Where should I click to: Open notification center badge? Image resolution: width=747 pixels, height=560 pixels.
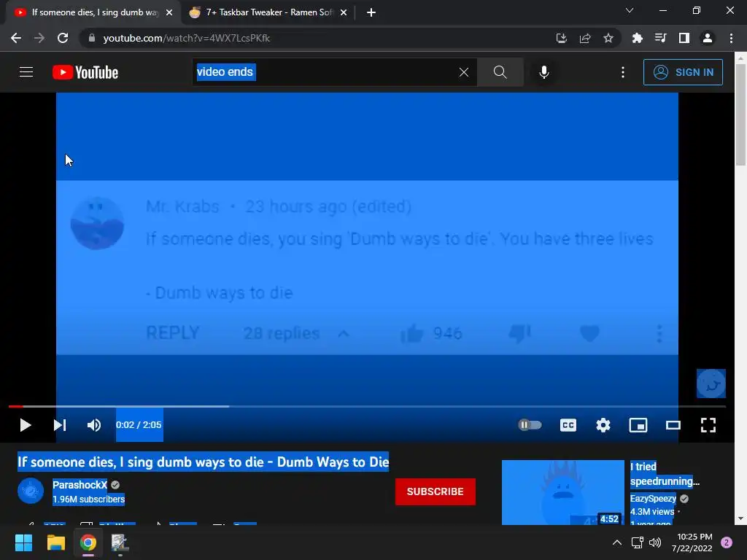[x=727, y=542]
